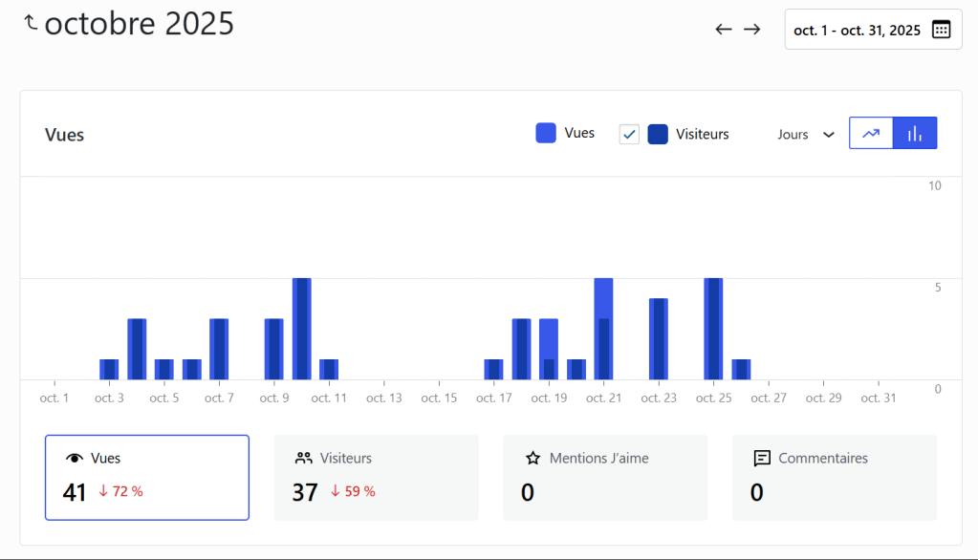Click the light blue Vues legend swatch
978x560 pixels.
coord(546,134)
